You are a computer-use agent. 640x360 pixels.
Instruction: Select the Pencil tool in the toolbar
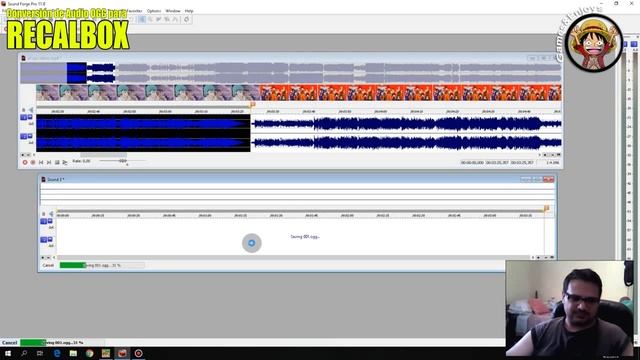coord(159,19)
